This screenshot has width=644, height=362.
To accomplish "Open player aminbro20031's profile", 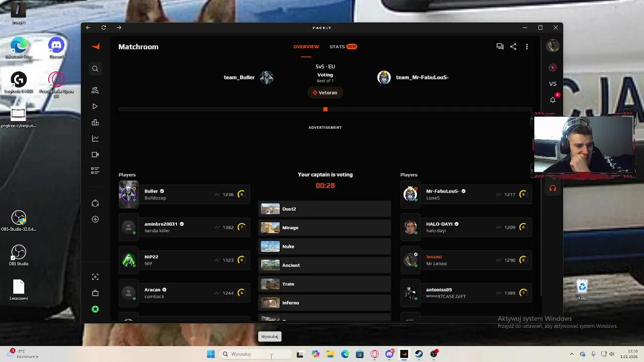I will 161,224.
